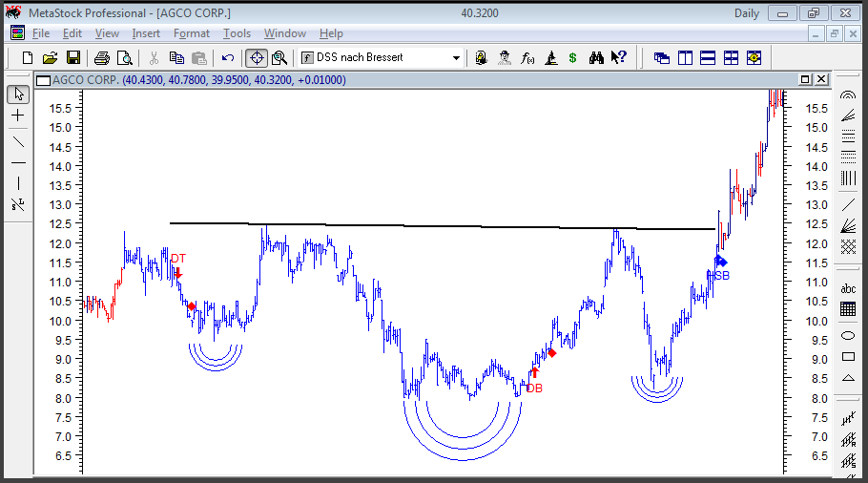Click the dropdown arrow of the indicator list
This screenshot has height=483, width=868.
pos(456,57)
